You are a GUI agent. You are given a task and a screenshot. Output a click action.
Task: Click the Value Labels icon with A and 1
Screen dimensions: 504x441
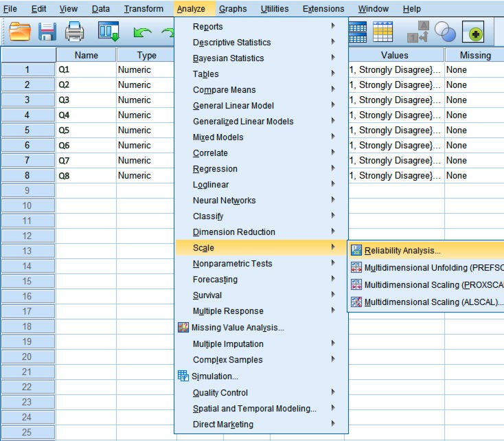click(418, 32)
